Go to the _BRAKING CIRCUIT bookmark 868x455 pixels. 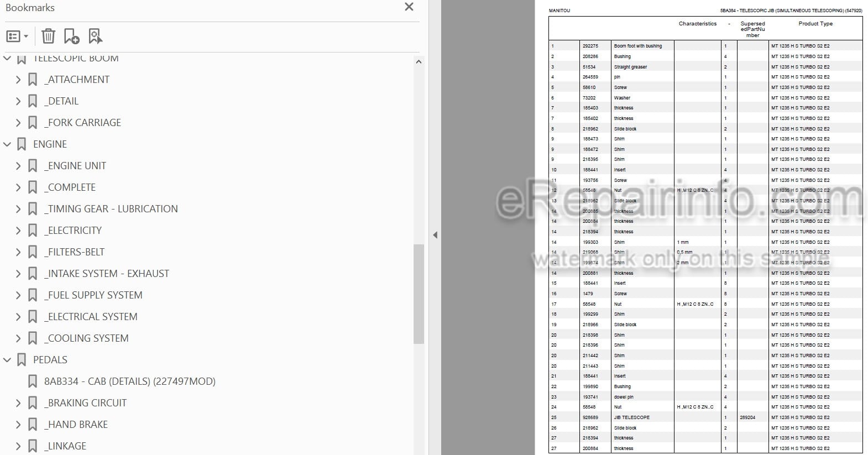tap(85, 403)
